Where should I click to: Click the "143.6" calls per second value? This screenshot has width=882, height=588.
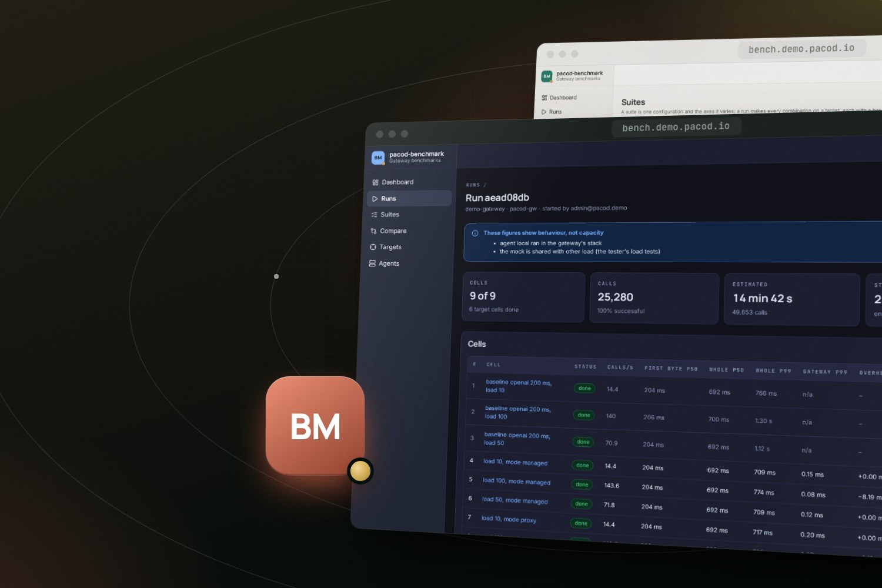click(612, 486)
